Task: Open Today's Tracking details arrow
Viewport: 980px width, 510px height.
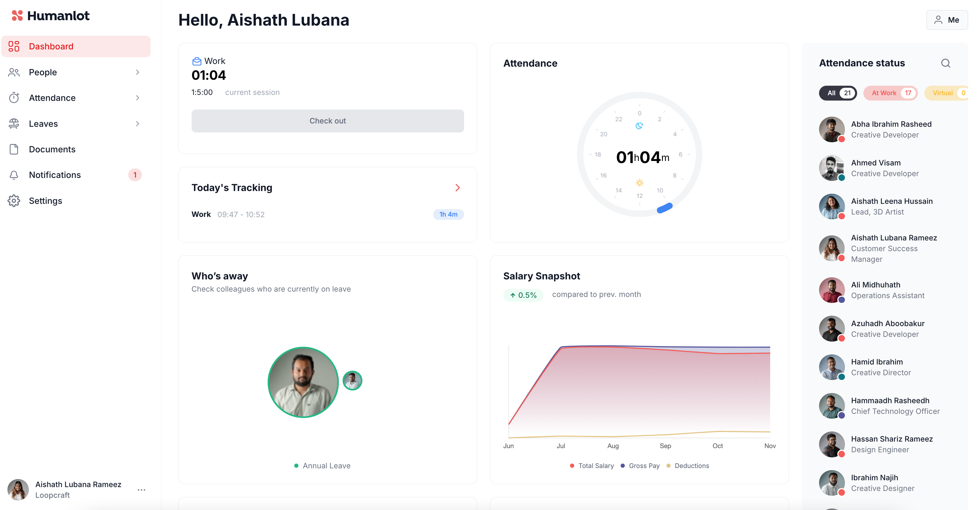Action: (x=458, y=188)
